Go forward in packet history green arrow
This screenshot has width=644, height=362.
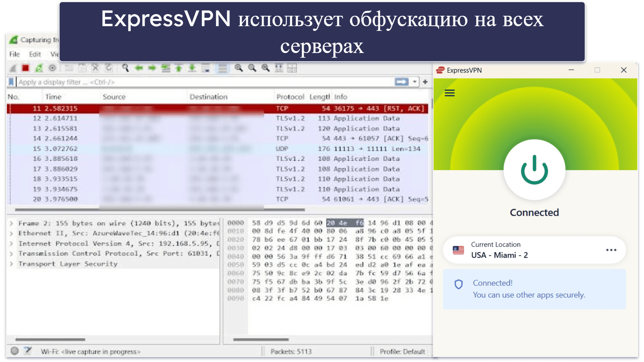[152, 68]
